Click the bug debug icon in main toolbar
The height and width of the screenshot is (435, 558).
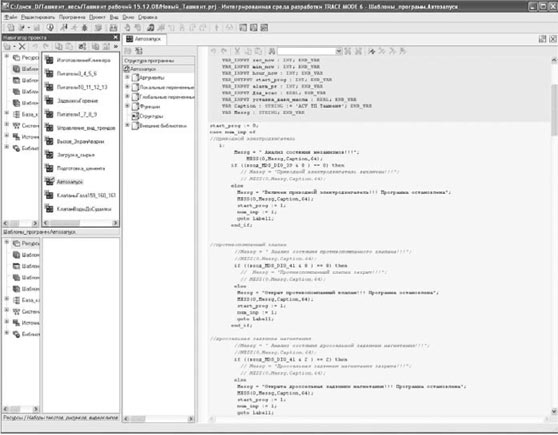coord(85,27)
